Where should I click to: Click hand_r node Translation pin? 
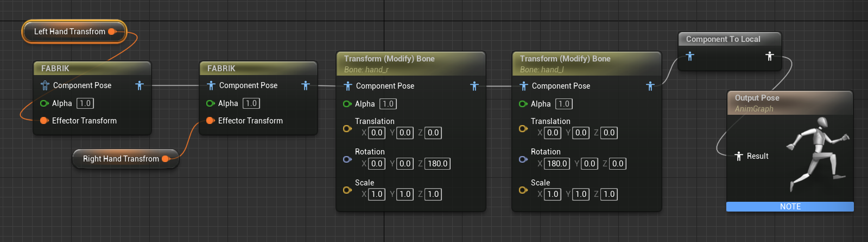(x=347, y=129)
